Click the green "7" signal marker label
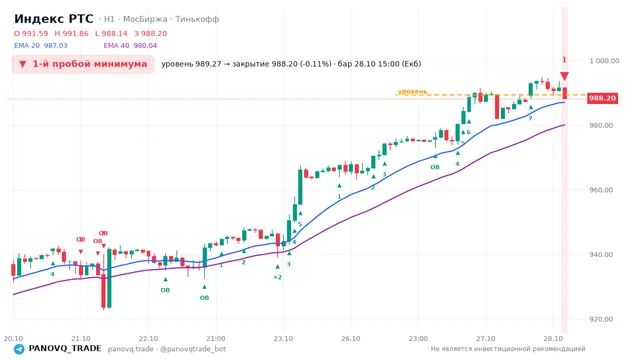Screen dimensions: 640x360 [531, 118]
